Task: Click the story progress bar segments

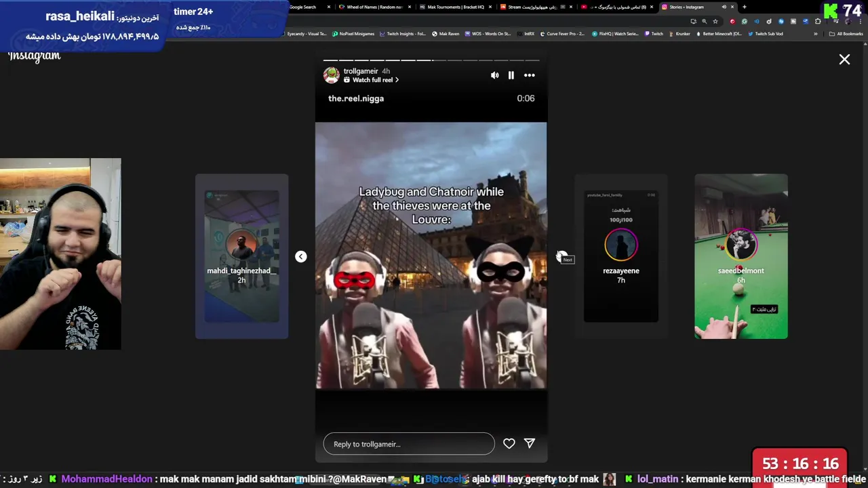Action: coord(431,60)
